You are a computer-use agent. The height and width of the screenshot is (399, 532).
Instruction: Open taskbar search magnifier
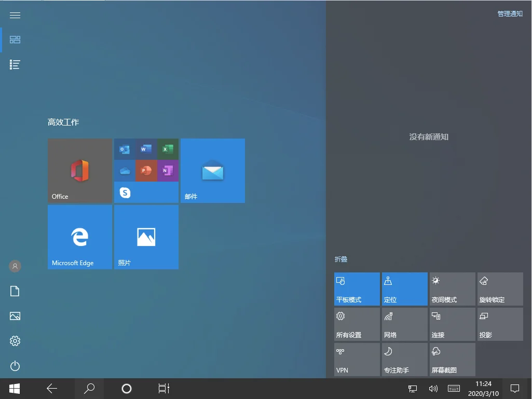coord(89,389)
